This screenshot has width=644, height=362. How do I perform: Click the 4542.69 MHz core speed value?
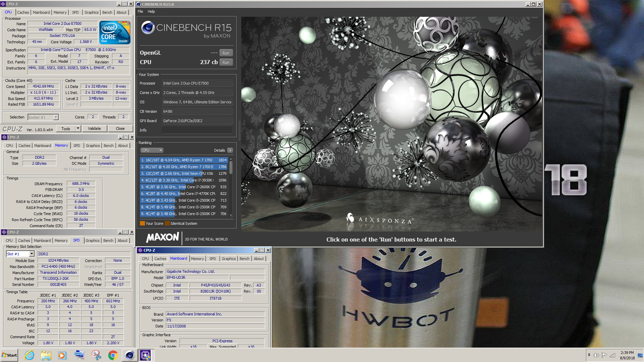(x=43, y=86)
